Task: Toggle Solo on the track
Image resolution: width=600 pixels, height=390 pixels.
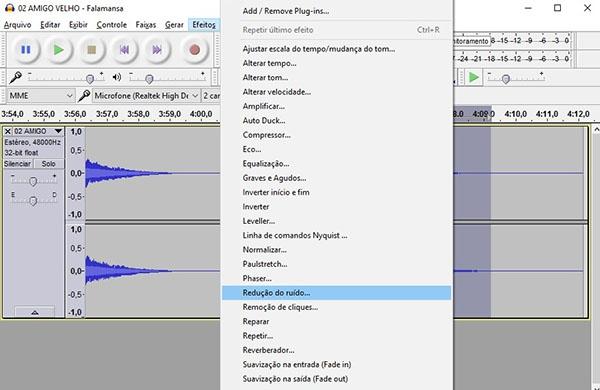Action: [49, 164]
